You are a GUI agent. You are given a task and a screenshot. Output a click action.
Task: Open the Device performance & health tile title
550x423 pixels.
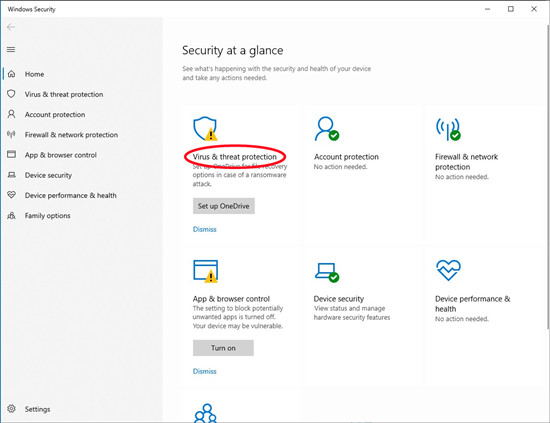pyautogui.click(x=472, y=304)
